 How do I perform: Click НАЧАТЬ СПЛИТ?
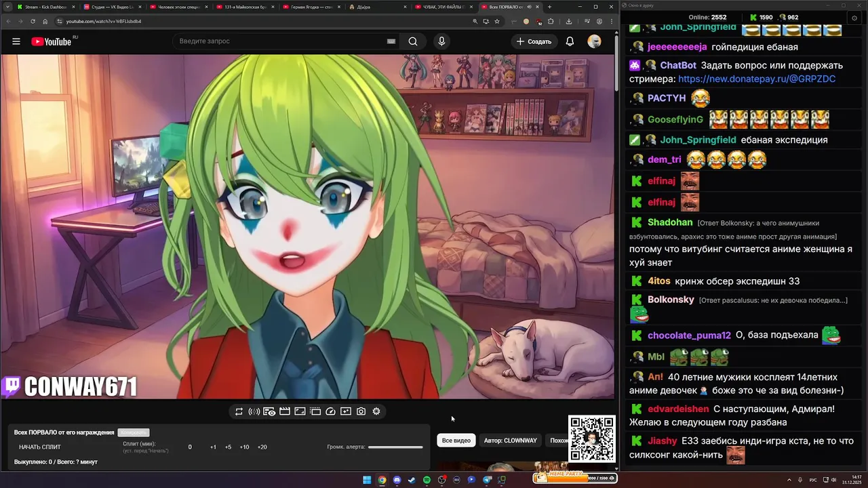click(40, 447)
